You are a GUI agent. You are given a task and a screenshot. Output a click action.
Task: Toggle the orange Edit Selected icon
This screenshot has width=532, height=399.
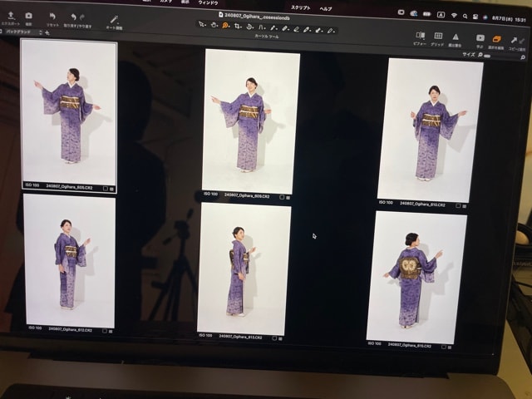coord(497,39)
